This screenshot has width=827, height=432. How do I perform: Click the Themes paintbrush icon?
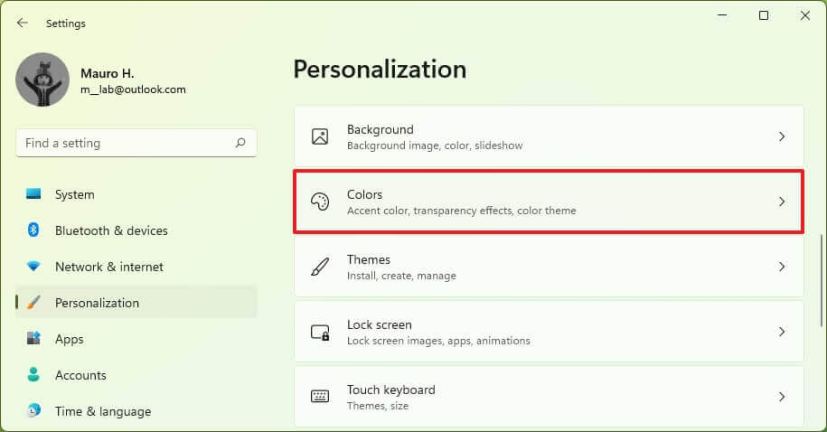pyautogui.click(x=320, y=267)
